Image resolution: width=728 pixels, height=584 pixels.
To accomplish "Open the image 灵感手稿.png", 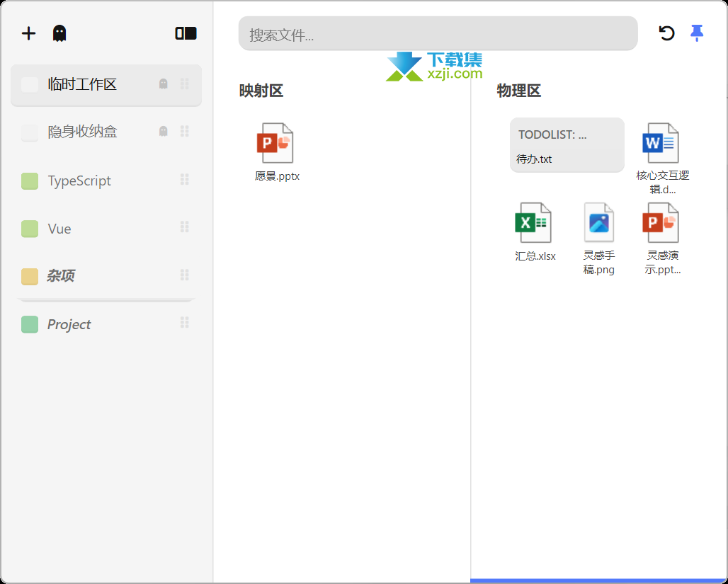I will click(598, 221).
